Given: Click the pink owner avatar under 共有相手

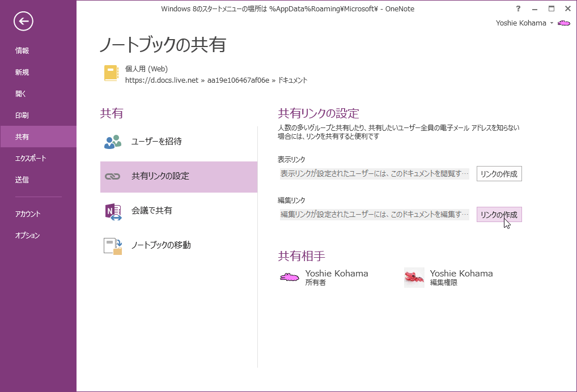Looking at the screenshot, I should 290,277.
